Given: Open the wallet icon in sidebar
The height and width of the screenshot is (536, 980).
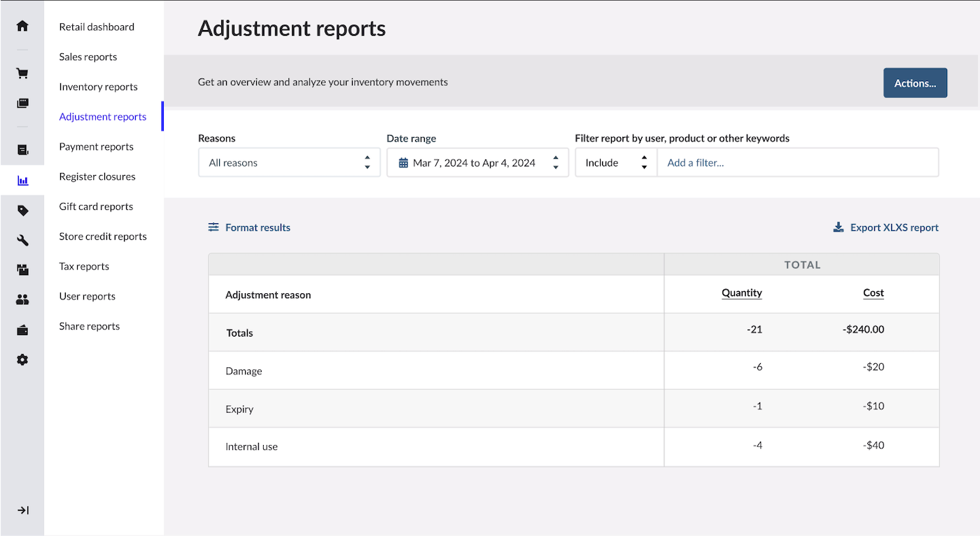Looking at the screenshot, I should [x=22, y=330].
